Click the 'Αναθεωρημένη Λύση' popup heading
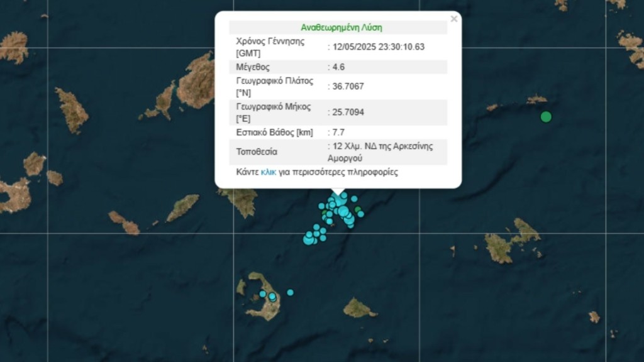 [x=341, y=28]
